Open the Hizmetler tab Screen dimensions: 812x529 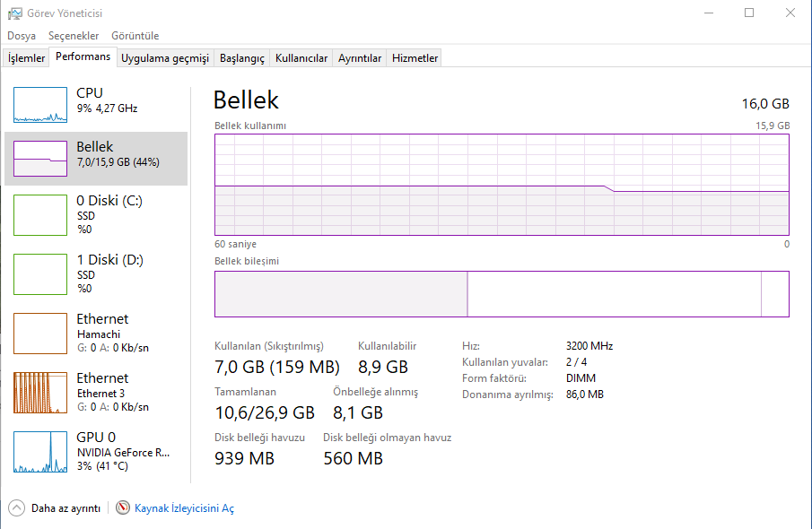click(x=415, y=58)
